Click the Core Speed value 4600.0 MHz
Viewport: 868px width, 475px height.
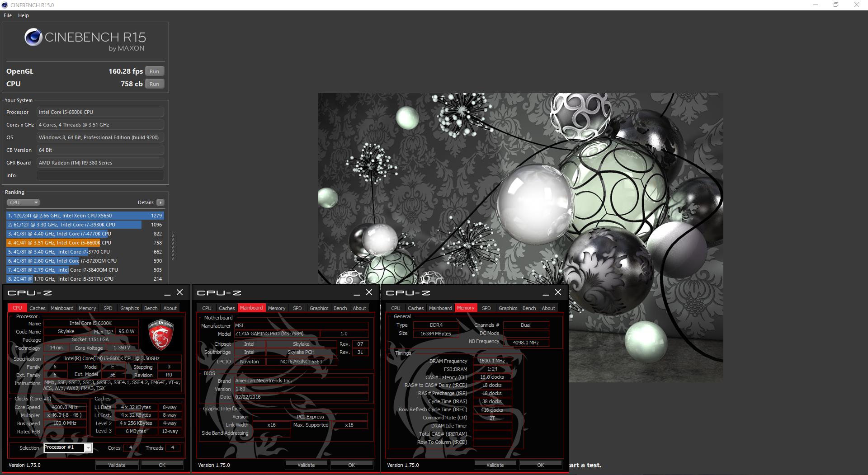coord(65,407)
